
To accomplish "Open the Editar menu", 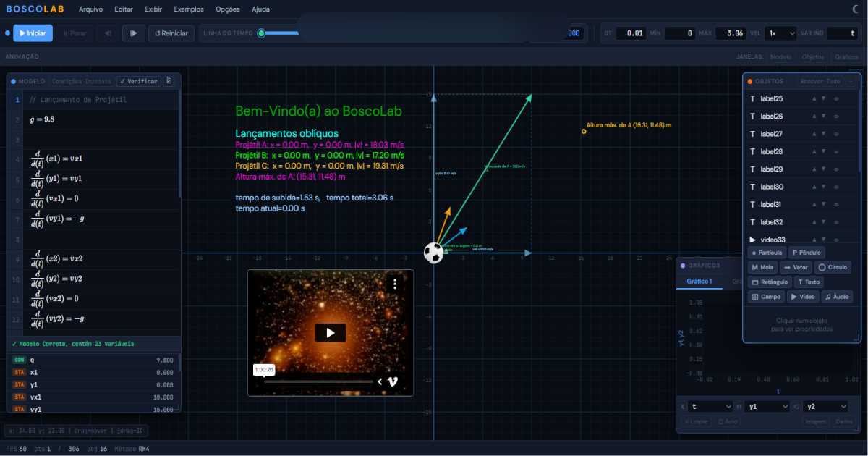I will [x=124, y=9].
